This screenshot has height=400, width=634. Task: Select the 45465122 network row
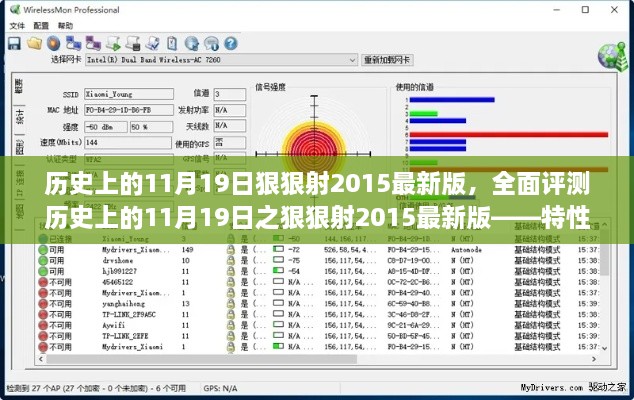pyautogui.click(x=321, y=282)
